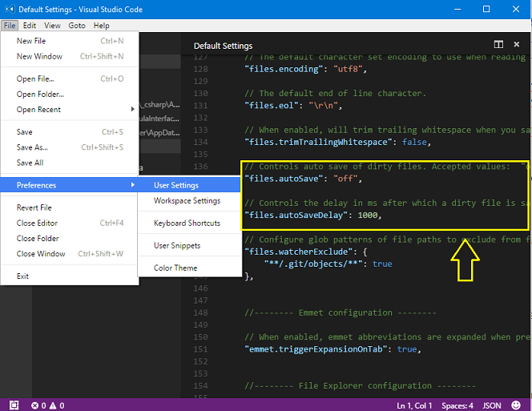
Task: Click line number 150 in the gutter
Action: (x=200, y=337)
